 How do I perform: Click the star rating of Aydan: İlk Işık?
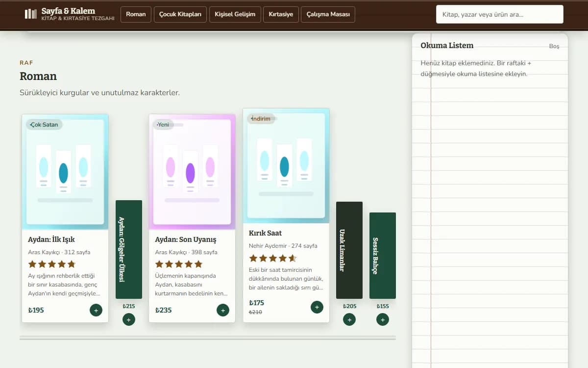(52, 264)
